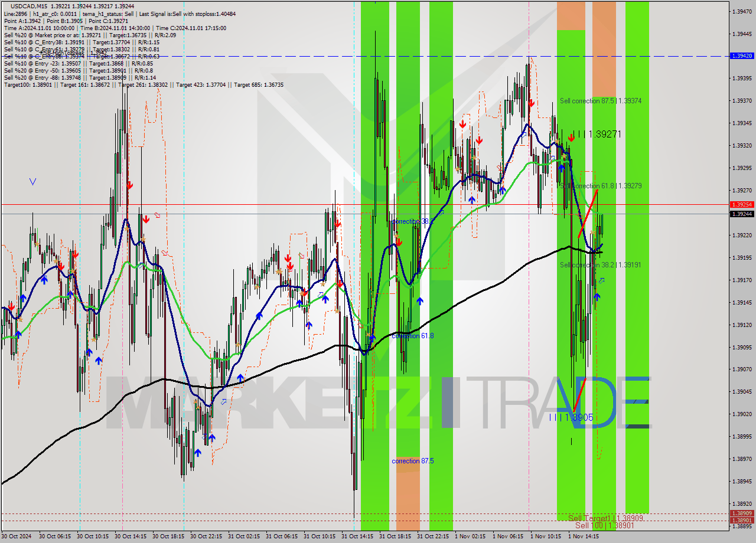Click the blue 'correction 87.5' label
Viewport: 756px width, 543px height.
[413, 461]
